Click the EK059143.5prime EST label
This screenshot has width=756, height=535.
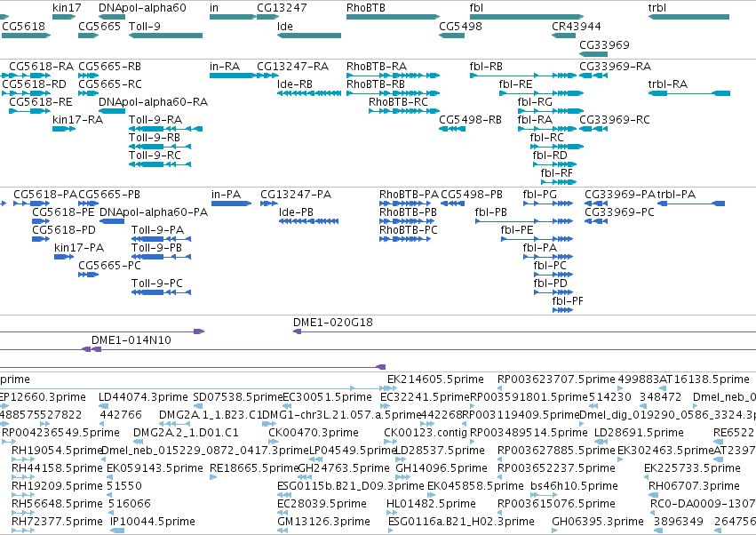tap(155, 468)
